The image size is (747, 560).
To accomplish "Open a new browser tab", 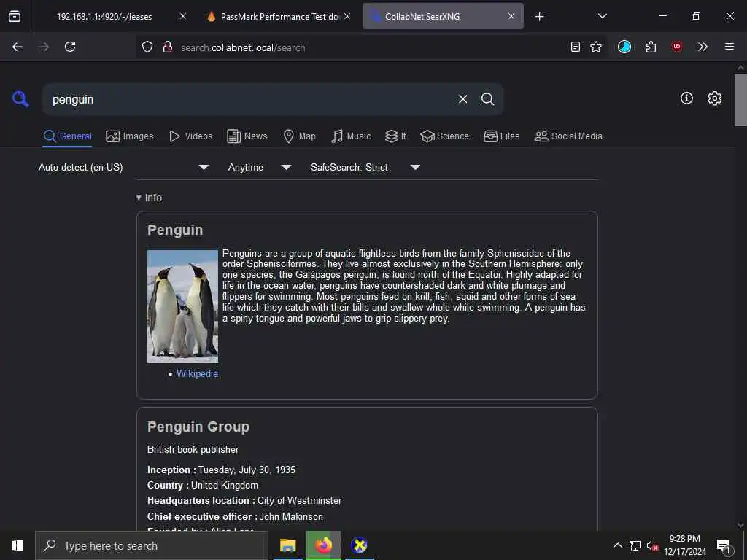I will click(x=539, y=17).
